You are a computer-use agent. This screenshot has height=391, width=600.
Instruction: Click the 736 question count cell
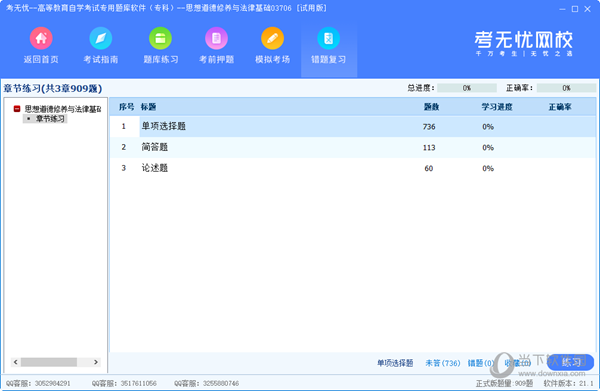[x=429, y=127]
